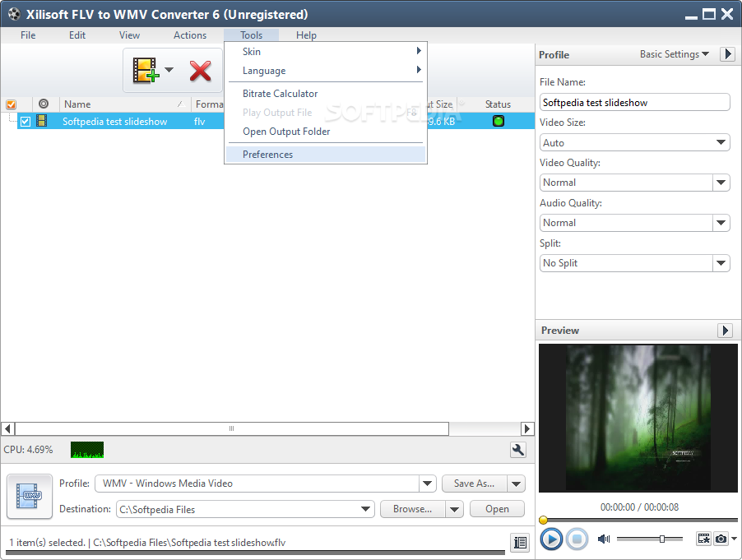This screenshot has width=742, height=560.
Task: Open the Add File dropdown arrow
Action: click(169, 70)
